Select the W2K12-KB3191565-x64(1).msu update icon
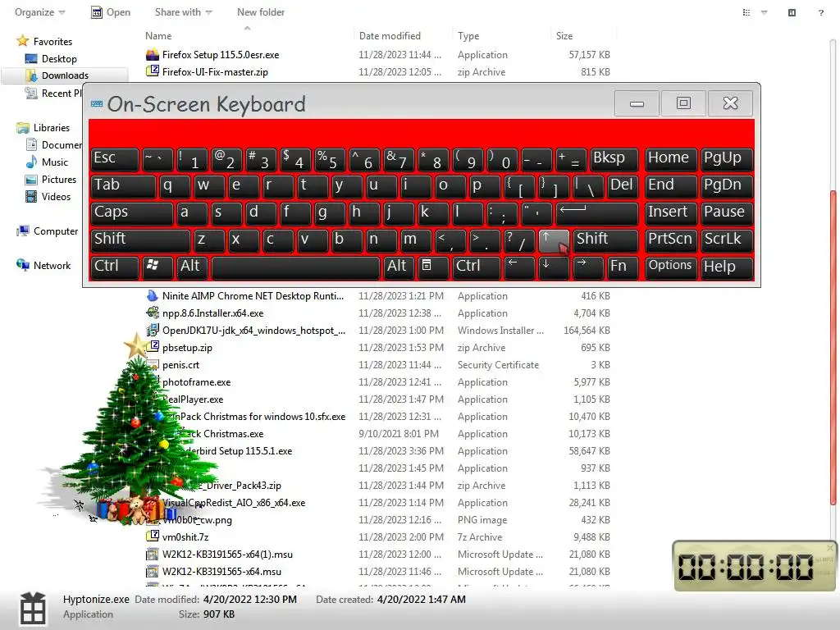The width and height of the screenshot is (840, 630). [153, 554]
